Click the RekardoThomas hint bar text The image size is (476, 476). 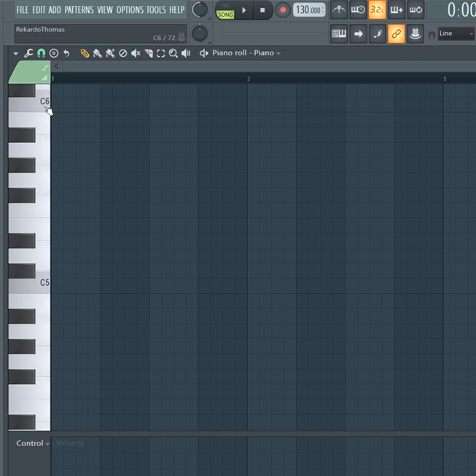pyautogui.click(x=40, y=29)
